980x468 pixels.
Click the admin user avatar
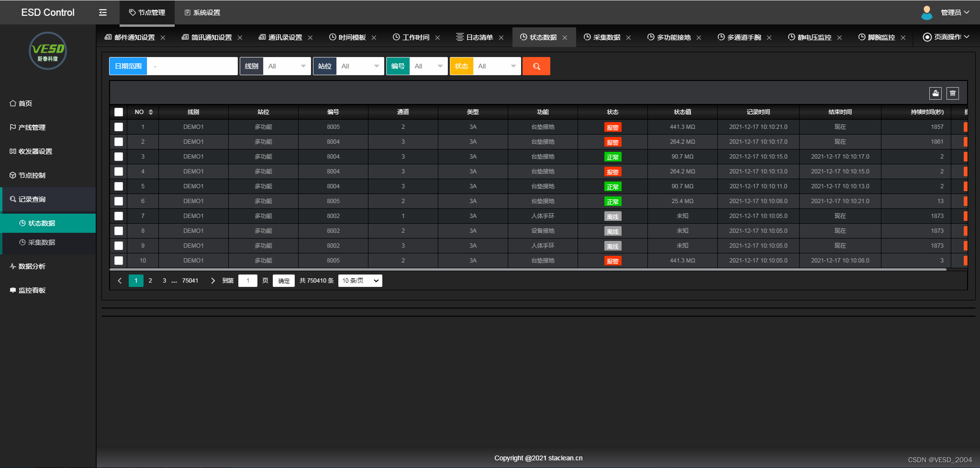tap(927, 12)
